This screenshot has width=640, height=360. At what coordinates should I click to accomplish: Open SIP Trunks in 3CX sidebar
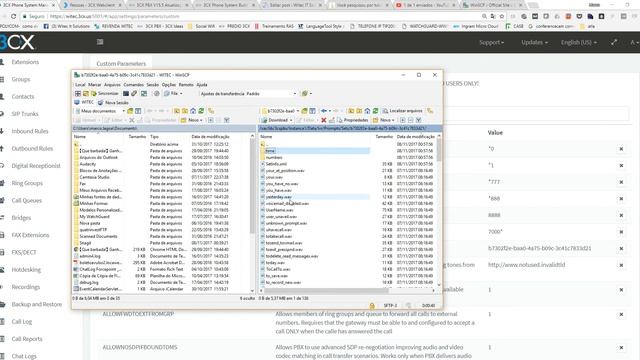coord(24,114)
